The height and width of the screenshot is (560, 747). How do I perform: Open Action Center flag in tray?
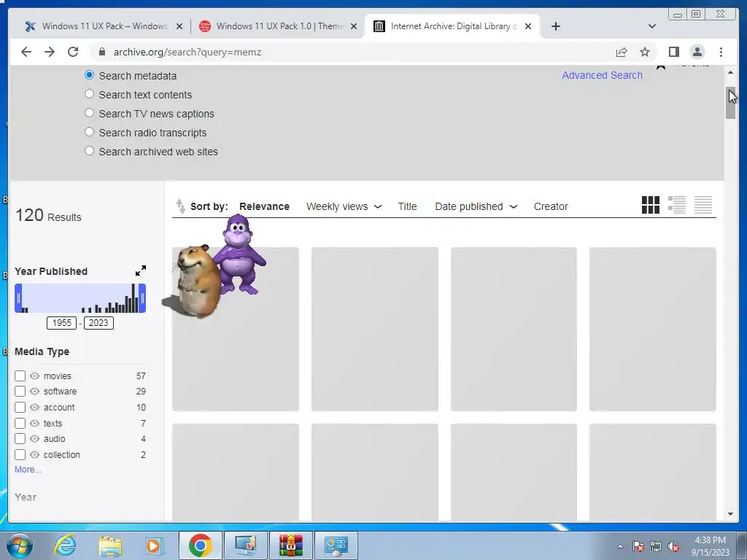638,546
